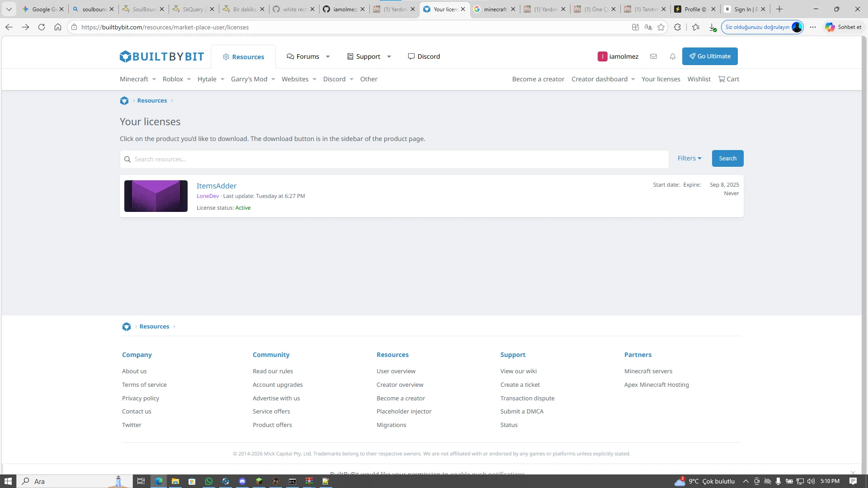Click the ItemsAdder purple thumbnail
Image resolution: width=868 pixels, height=488 pixels.
click(156, 196)
